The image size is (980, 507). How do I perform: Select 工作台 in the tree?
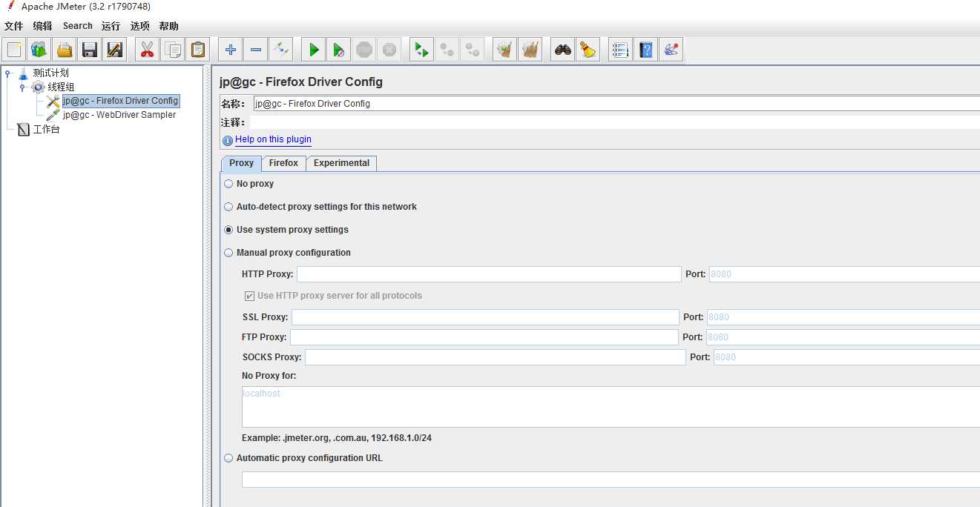(46, 129)
